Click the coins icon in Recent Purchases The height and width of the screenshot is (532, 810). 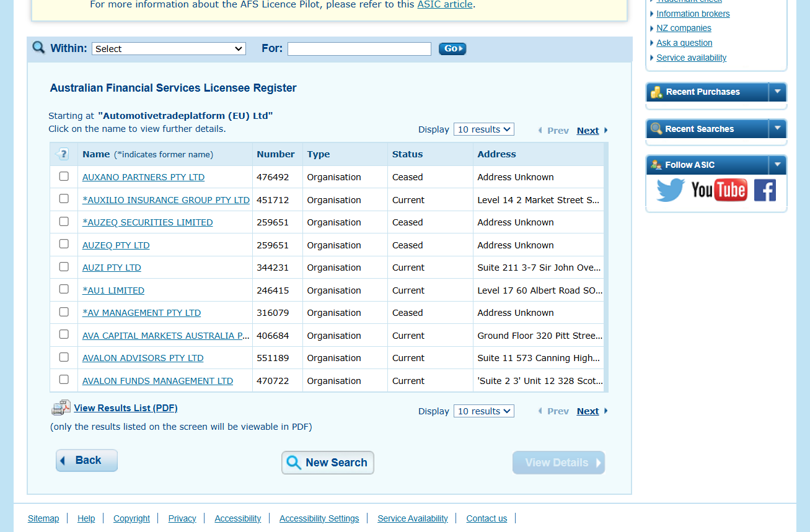pos(656,92)
